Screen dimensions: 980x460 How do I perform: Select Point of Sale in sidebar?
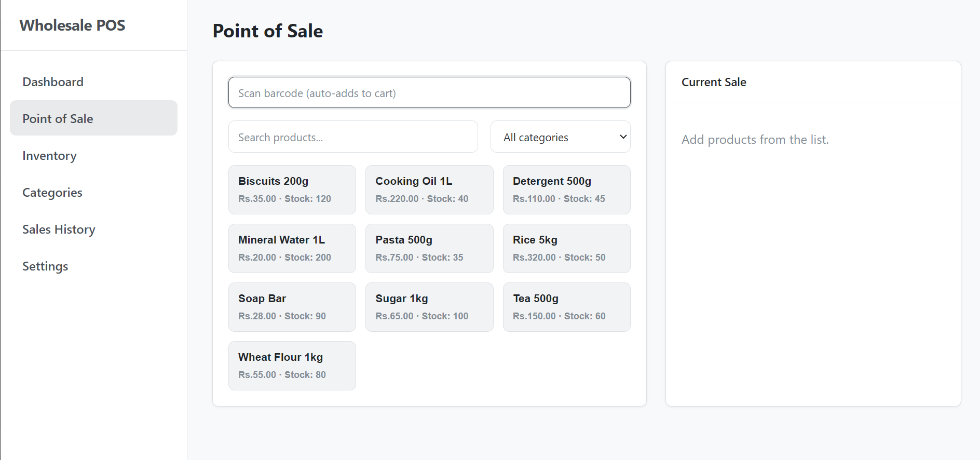pyautogui.click(x=93, y=118)
